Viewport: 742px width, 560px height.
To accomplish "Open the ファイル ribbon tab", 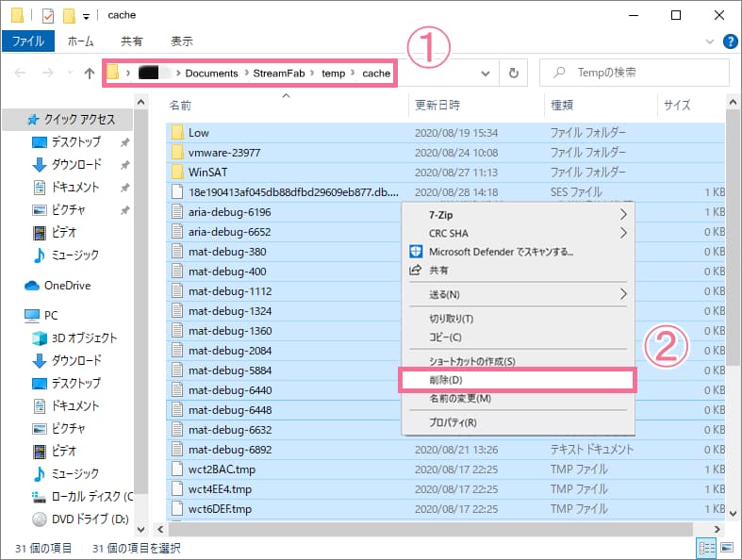I will pyautogui.click(x=28, y=41).
